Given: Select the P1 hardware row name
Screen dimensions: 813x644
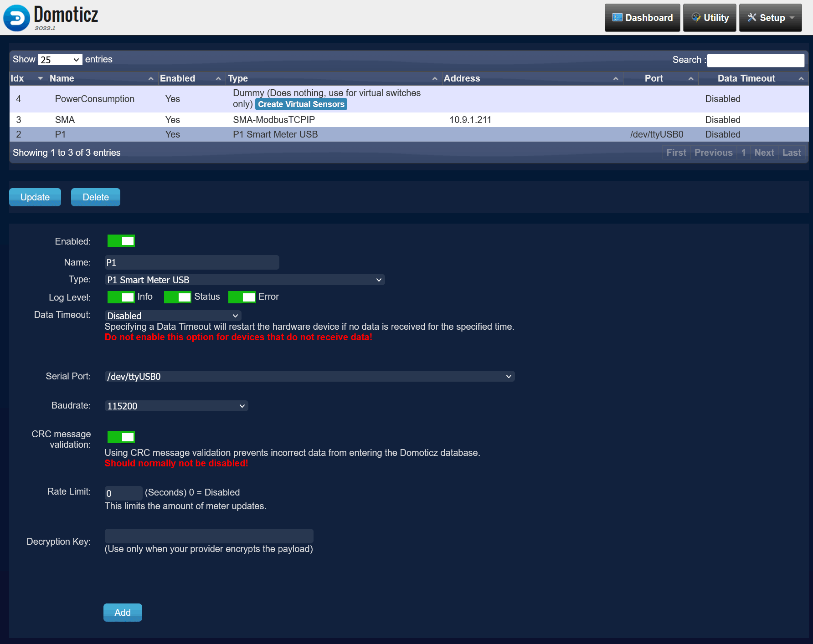Looking at the screenshot, I should coord(60,134).
